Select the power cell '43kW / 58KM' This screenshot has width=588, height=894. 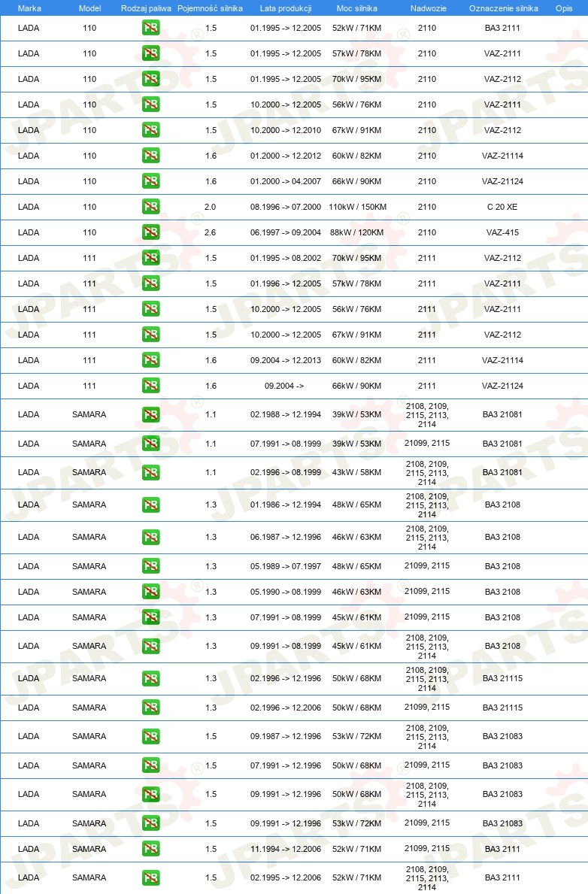tap(357, 473)
